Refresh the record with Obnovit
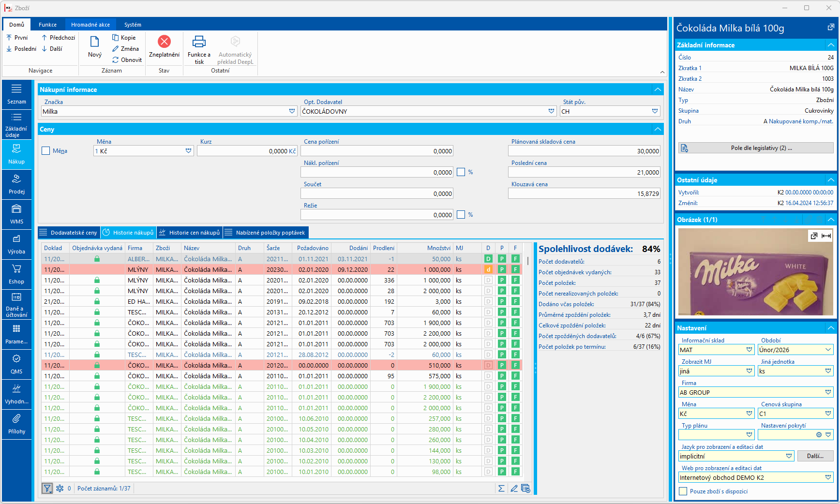The height and width of the screenshot is (504, 840). click(x=127, y=60)
